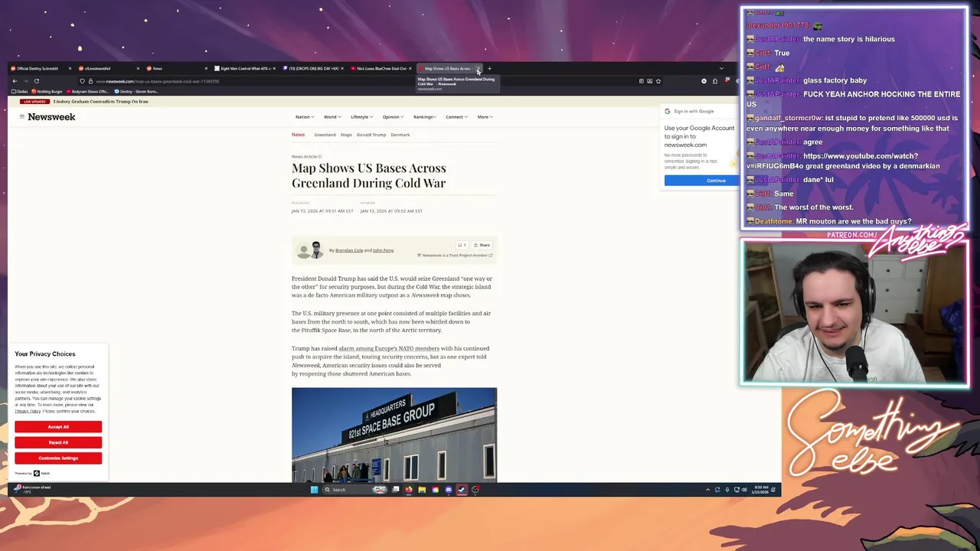Open Bodycam Shows bookmark
The width and height of the screenshot is (980, 551).
87,91
